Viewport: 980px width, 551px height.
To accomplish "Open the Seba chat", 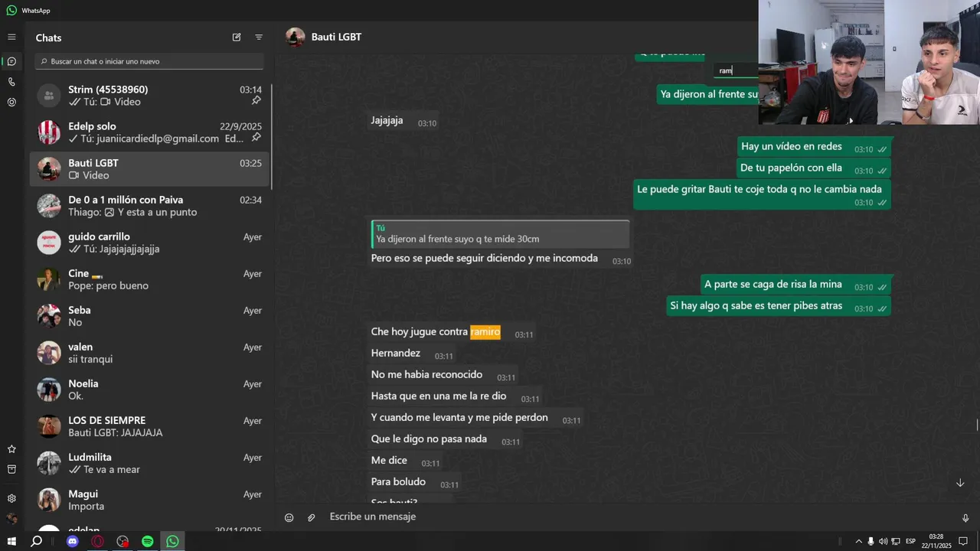I will click(150, 316).
